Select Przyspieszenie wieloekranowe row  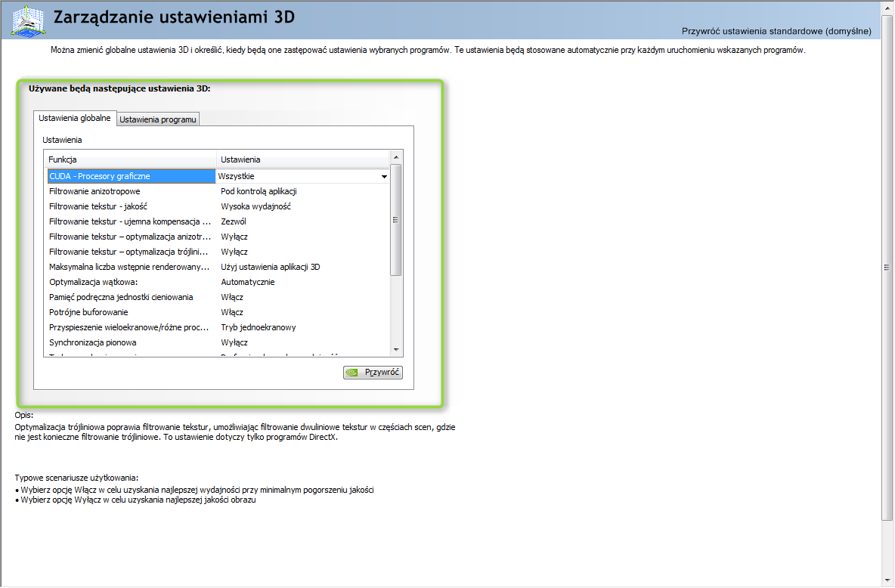coord(218,328)
